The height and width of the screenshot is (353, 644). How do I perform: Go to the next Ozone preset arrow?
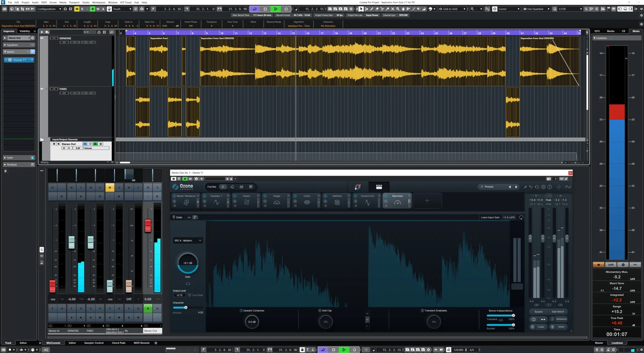pyautogui.click(x=516, y=187)
